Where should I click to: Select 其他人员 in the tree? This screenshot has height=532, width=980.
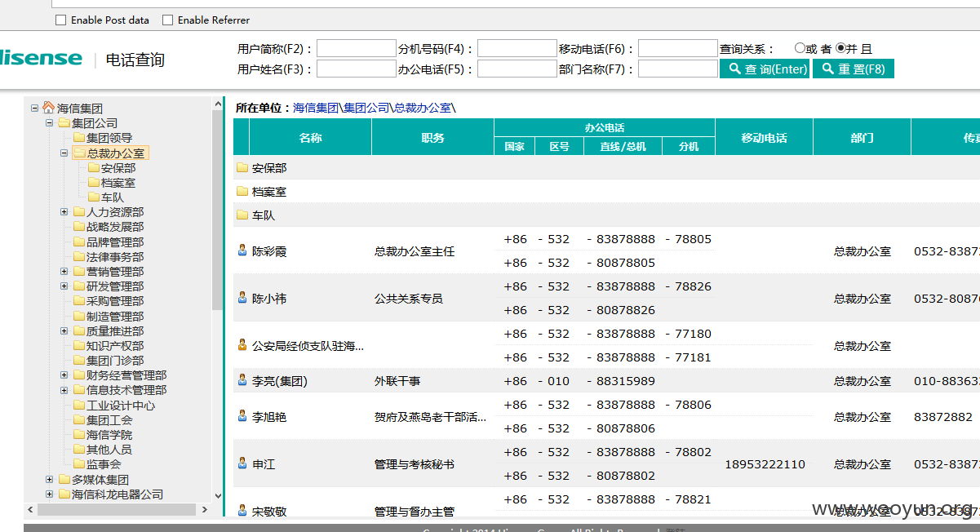tap(109, 449)
